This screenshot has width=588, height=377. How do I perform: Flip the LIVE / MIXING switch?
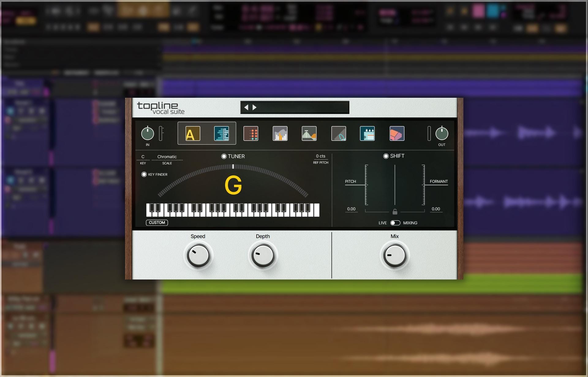click(395, 223)
